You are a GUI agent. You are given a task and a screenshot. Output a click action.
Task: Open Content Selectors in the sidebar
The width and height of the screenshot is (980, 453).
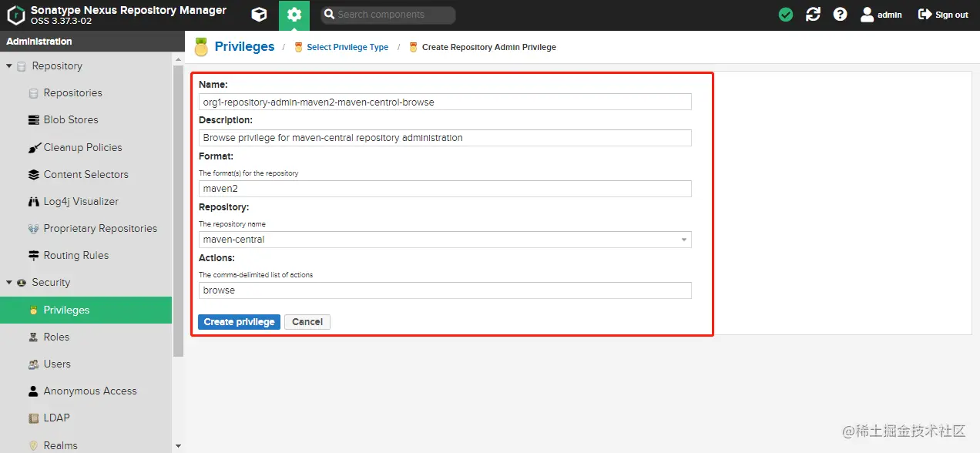[86, 175]
